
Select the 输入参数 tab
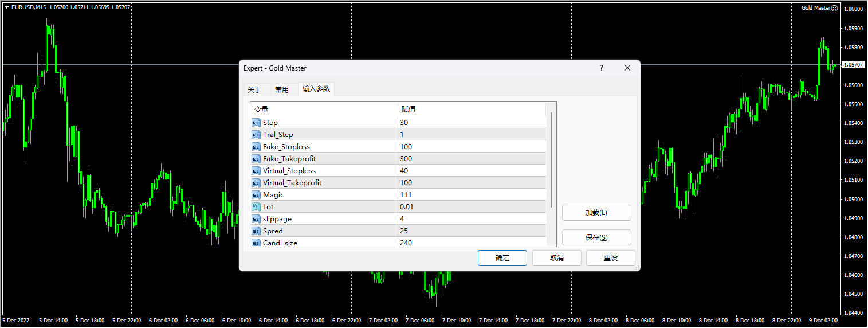tap(316, 89)
